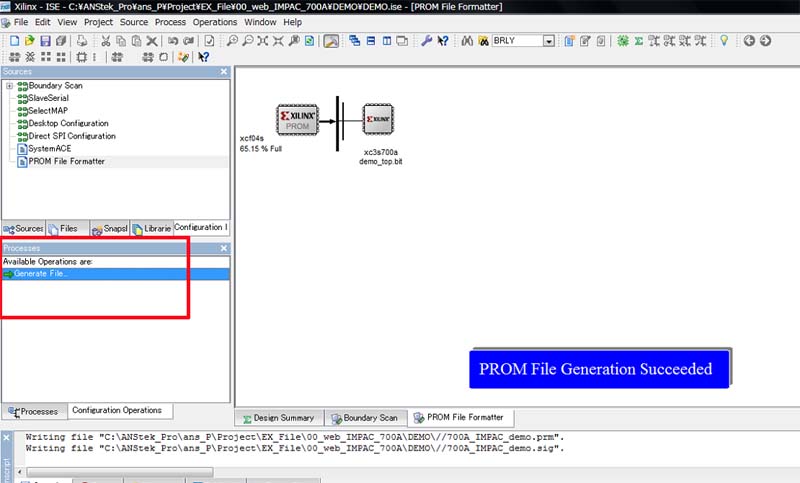The height and width of the screenshot is (483, 800).
Task: Click the Undo toolbar icon
Action: click(x=173, y=41)
